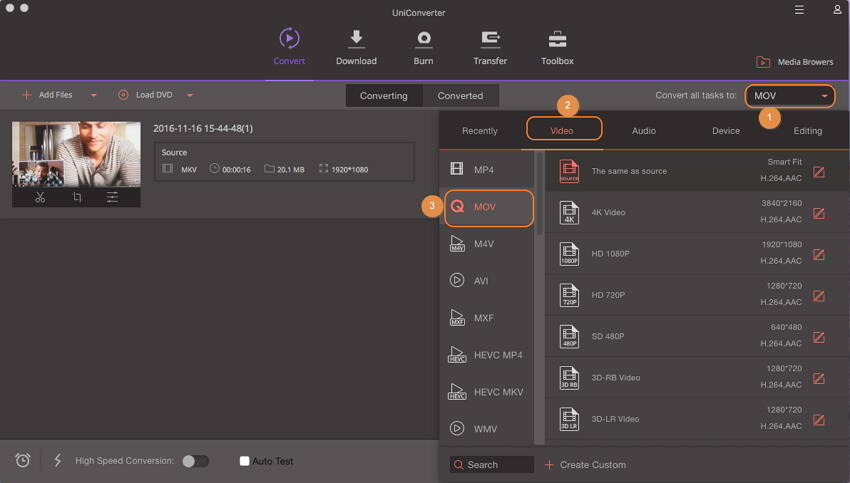This screenshot has width=850, height=483.
Task: Choose the MP4 format
Action: pyautogui.click(x=488, y=170)
